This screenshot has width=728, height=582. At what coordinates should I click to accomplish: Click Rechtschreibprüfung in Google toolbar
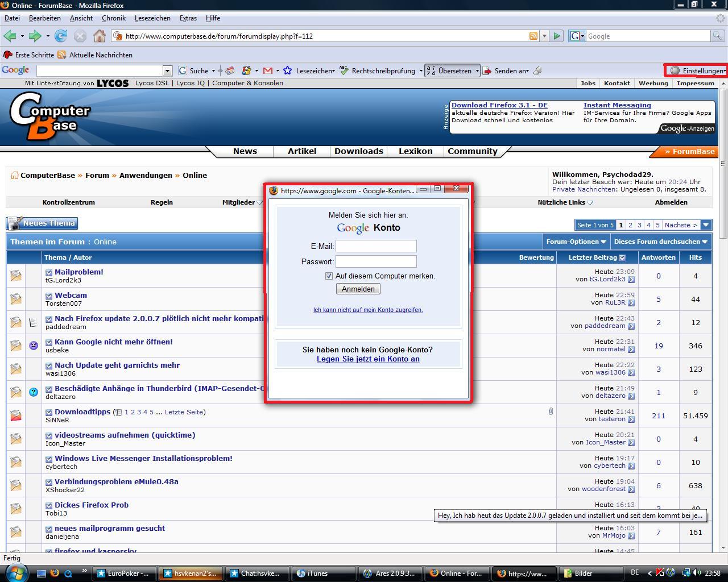click(x=383, y=70)
